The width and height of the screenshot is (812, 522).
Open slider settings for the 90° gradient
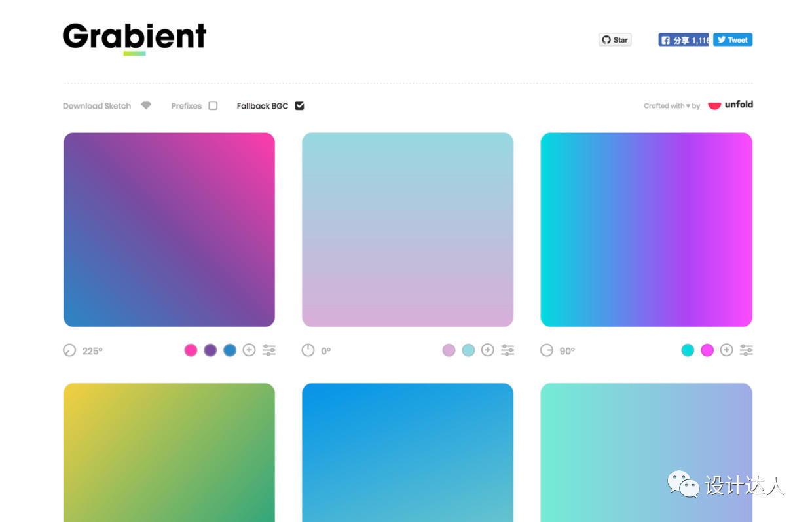click(x=747, y=350)
